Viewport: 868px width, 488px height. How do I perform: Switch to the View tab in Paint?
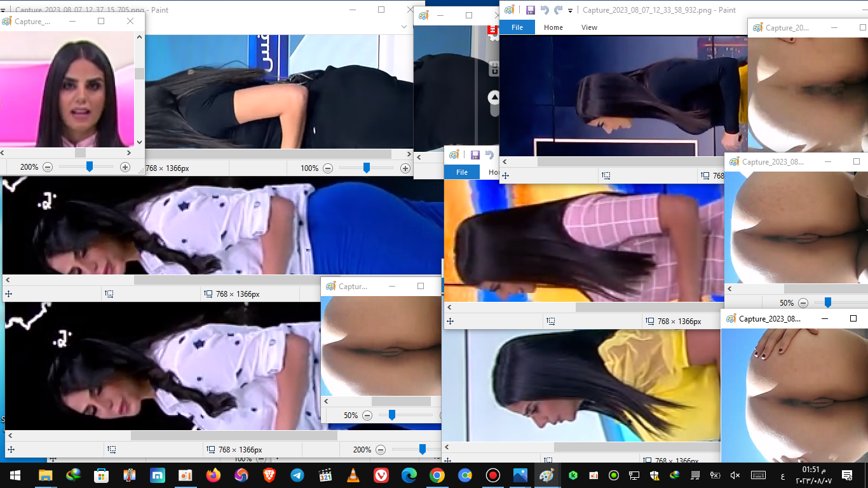[x=589, y=27]
